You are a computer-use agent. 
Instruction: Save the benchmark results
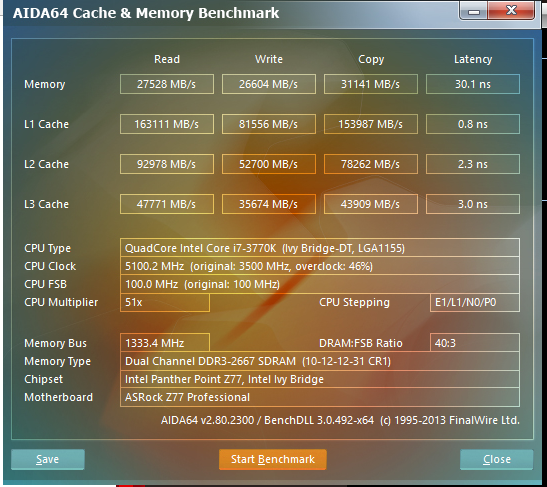[48, 459]
